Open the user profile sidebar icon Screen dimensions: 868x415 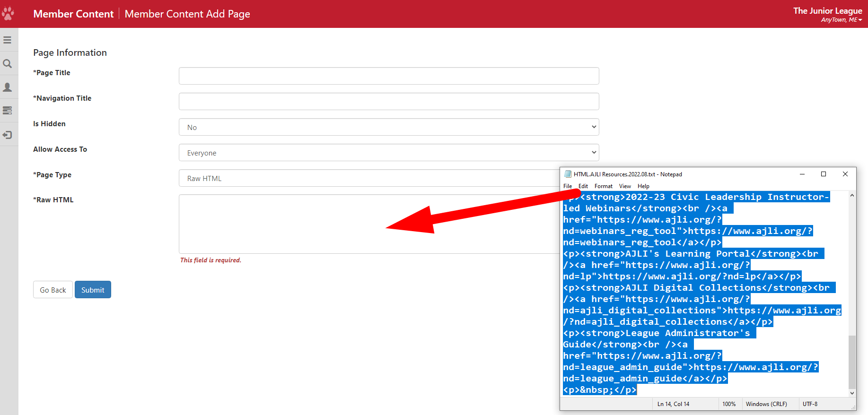coord(7,87)
